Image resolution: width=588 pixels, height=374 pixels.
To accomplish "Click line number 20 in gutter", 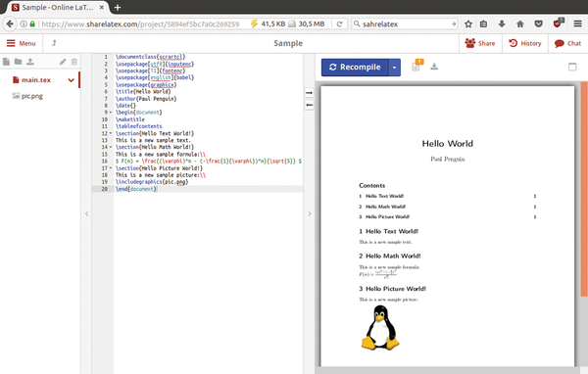I will [104, 189].
